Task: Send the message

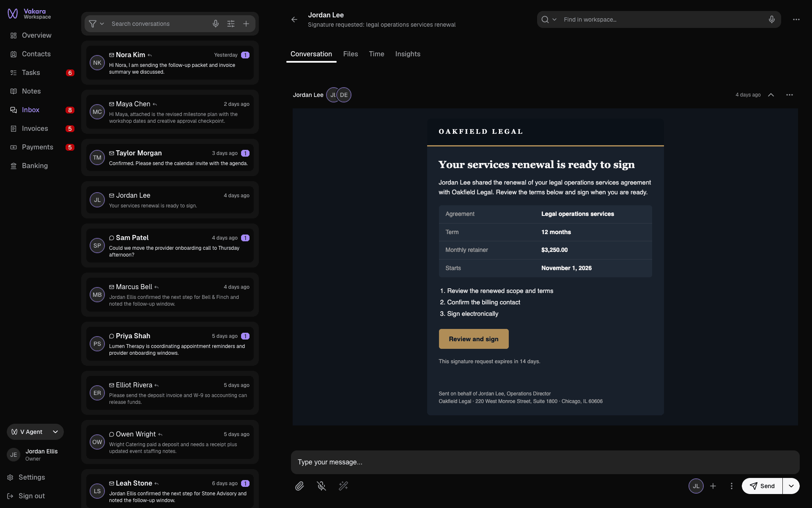Action: (x=762, y=486)
